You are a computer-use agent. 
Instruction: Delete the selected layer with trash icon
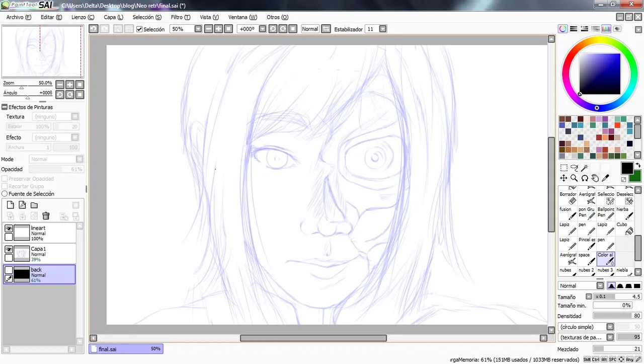(46, 216)
